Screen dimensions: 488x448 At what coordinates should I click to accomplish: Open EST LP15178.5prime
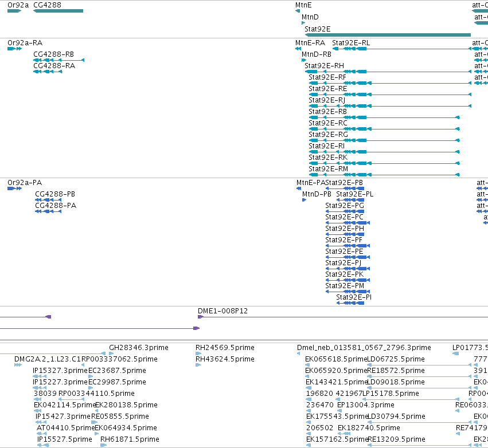(x=391, y=394)
